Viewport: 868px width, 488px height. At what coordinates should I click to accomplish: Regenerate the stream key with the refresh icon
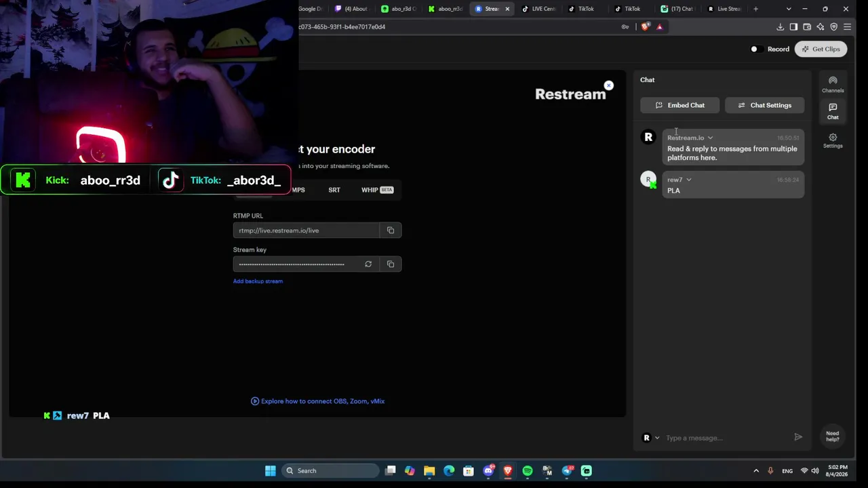(x=368, y=264)
